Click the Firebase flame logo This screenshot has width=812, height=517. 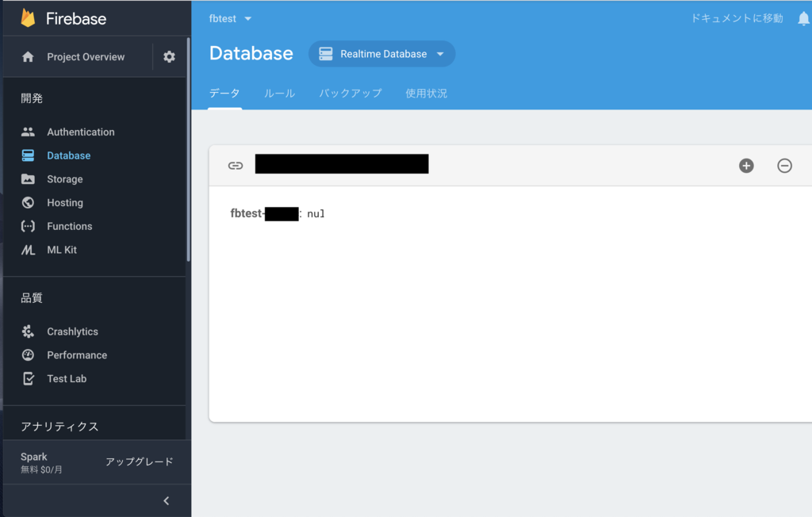point(28,18)
